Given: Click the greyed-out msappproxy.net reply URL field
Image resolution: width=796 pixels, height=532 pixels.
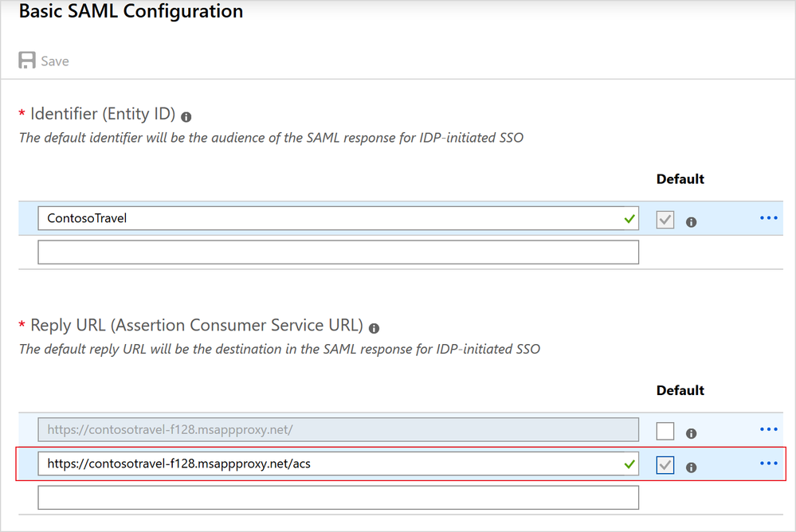Looking at the screenshot, I should click(338, 430).
